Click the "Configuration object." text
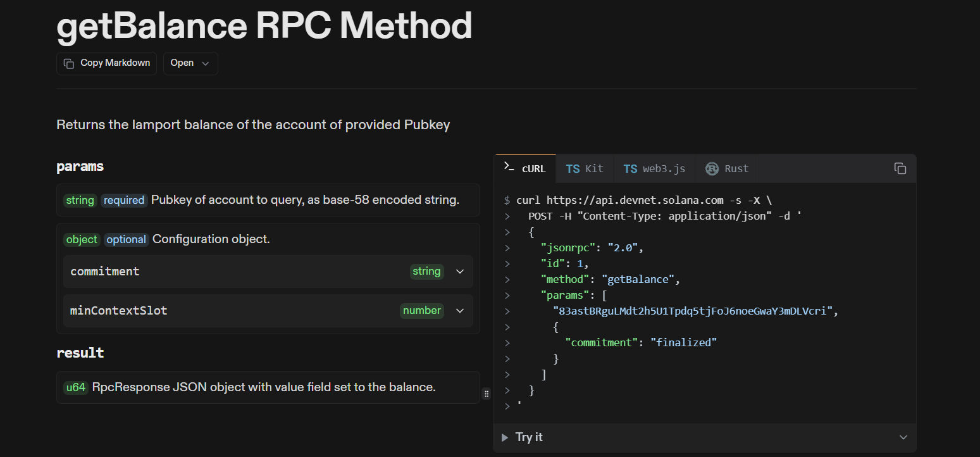 coord(211,239)
